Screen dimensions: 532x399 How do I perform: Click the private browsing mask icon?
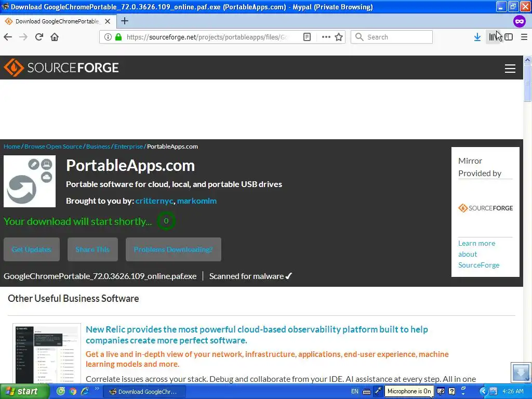coord(519,21)
